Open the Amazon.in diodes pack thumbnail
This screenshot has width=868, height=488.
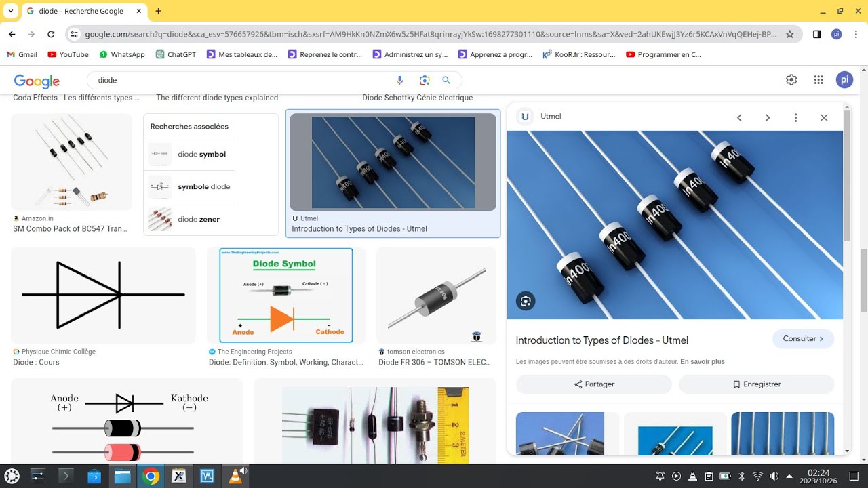click(x=71, y=161)
